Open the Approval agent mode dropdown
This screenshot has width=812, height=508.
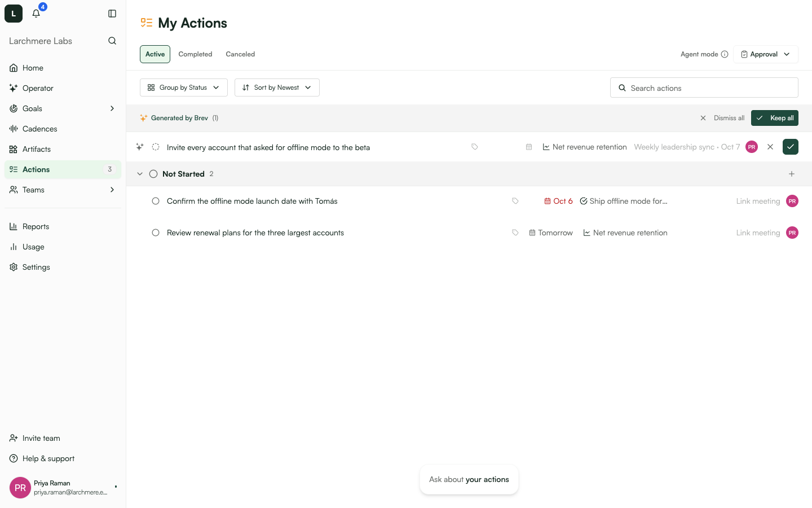click(x=766, y=54)
